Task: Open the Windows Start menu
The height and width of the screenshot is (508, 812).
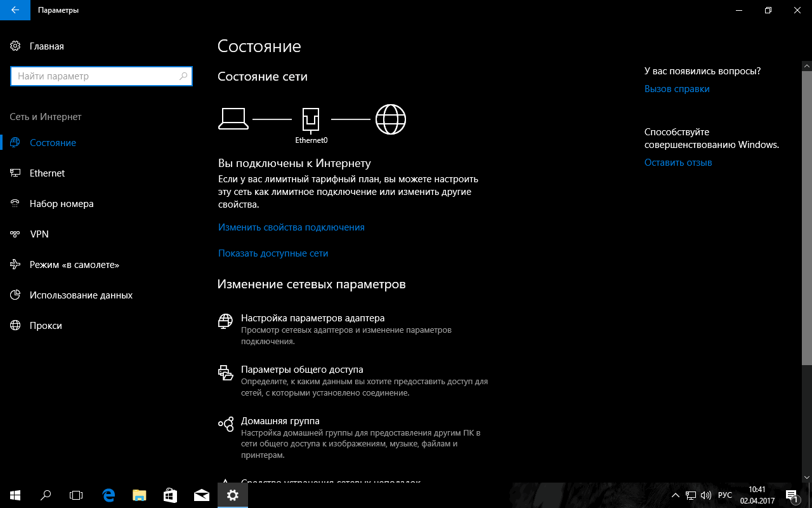Action: pos(15,495)
